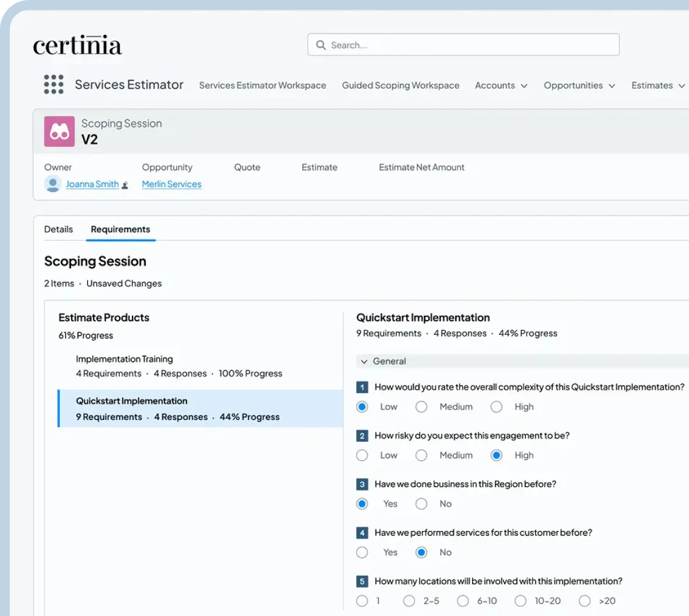Collapse the General section chevron
Screen dimensions: 689x616
pos(364,362)
